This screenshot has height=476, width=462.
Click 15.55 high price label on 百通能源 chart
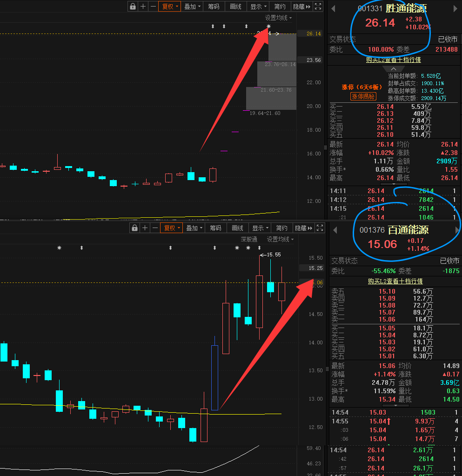tap(274, 255)
